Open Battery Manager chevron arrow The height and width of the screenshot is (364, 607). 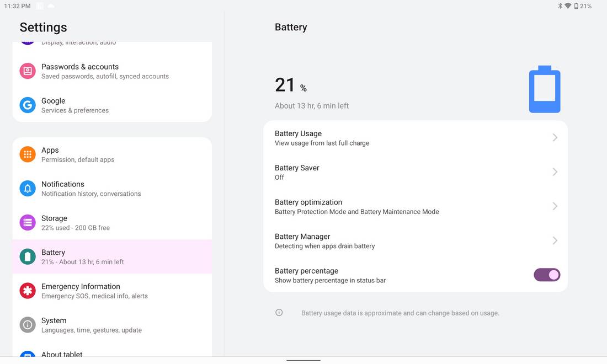pos(555,240)
